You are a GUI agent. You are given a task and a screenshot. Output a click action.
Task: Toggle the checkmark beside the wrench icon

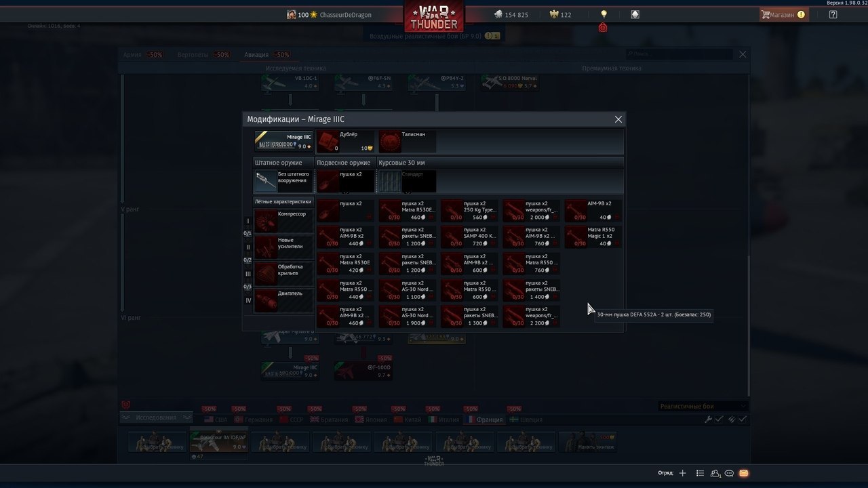click(x=719, y=420)
